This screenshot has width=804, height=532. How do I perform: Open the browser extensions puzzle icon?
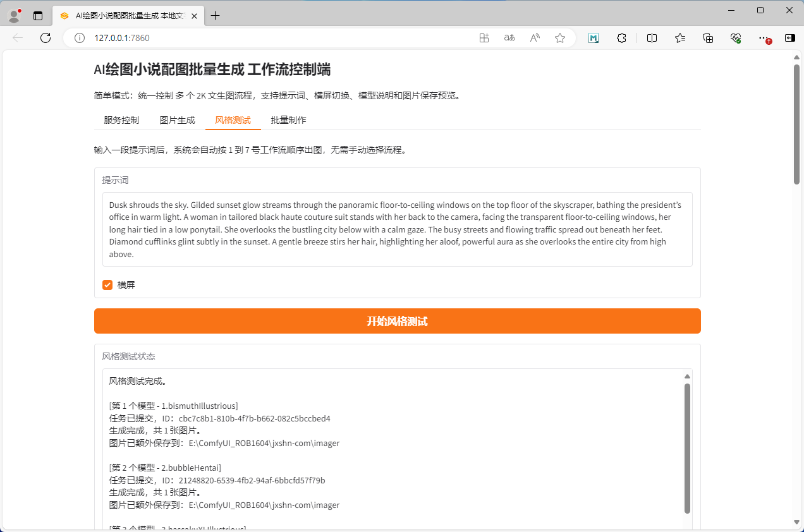click(x=621, y=38)
